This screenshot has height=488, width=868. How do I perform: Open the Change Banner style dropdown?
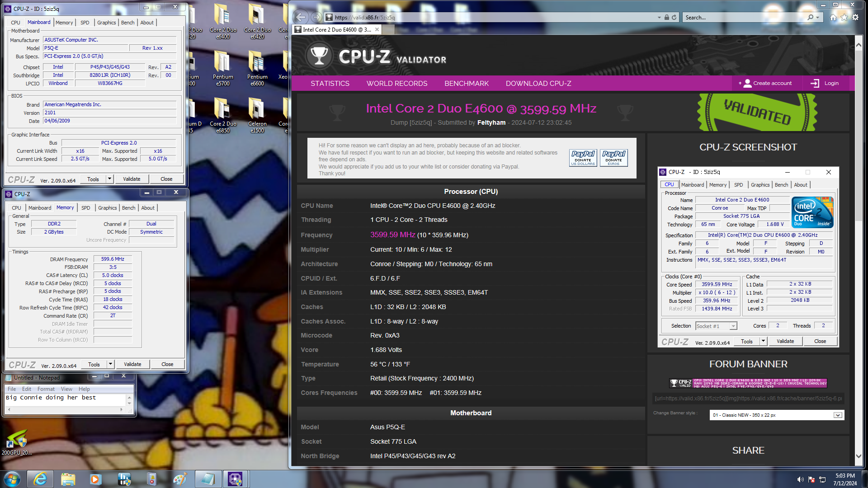tap(777, 415)
